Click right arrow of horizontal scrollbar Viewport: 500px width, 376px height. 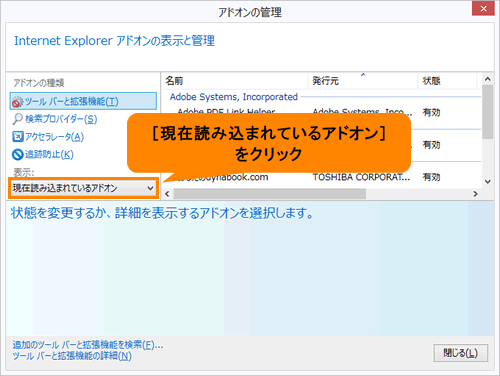pyautogui.click(x=476, y=194)
